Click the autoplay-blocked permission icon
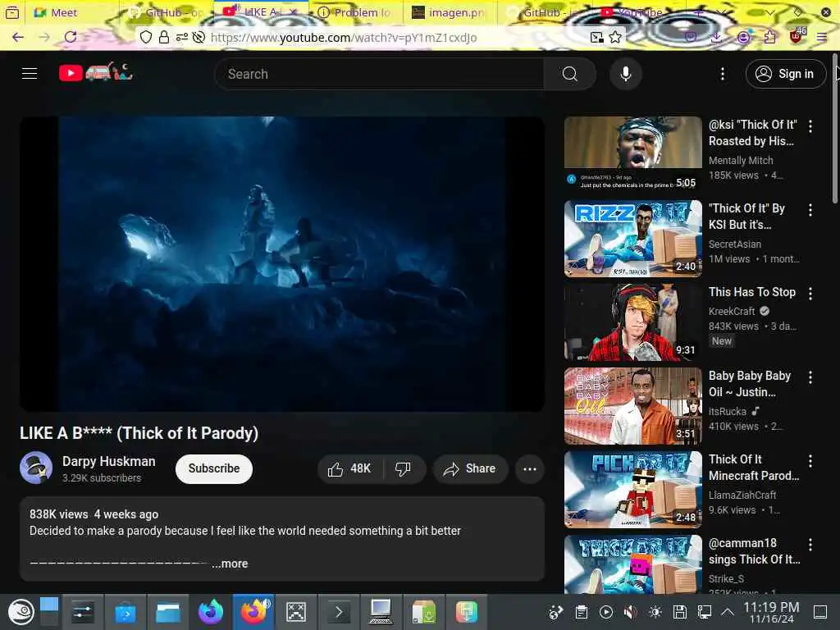The height and width of the screenshot is (630, 840). click(x=199, y=37)
